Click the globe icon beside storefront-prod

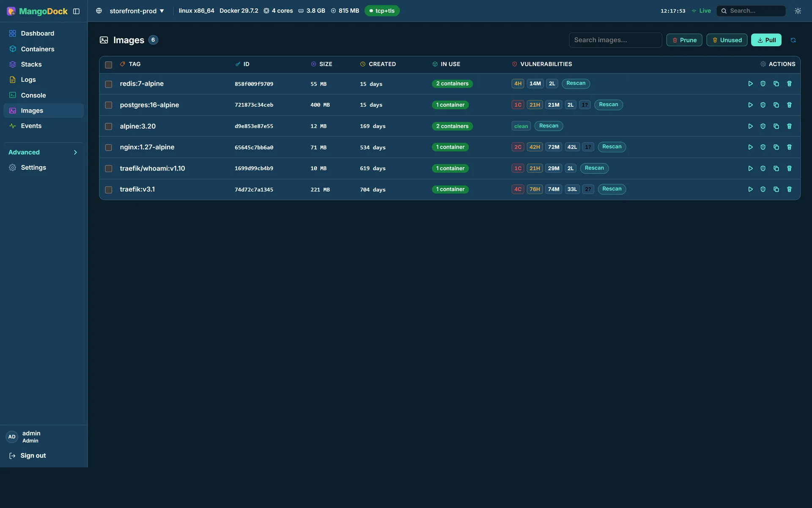click(x=99, y=11)
